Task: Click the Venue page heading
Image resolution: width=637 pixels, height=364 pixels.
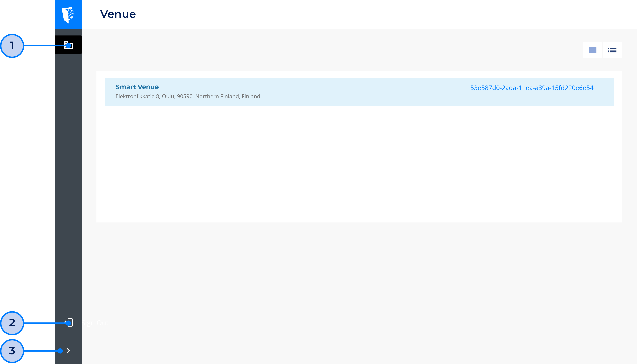Action: pyautogui.click(x=118, y=14)
